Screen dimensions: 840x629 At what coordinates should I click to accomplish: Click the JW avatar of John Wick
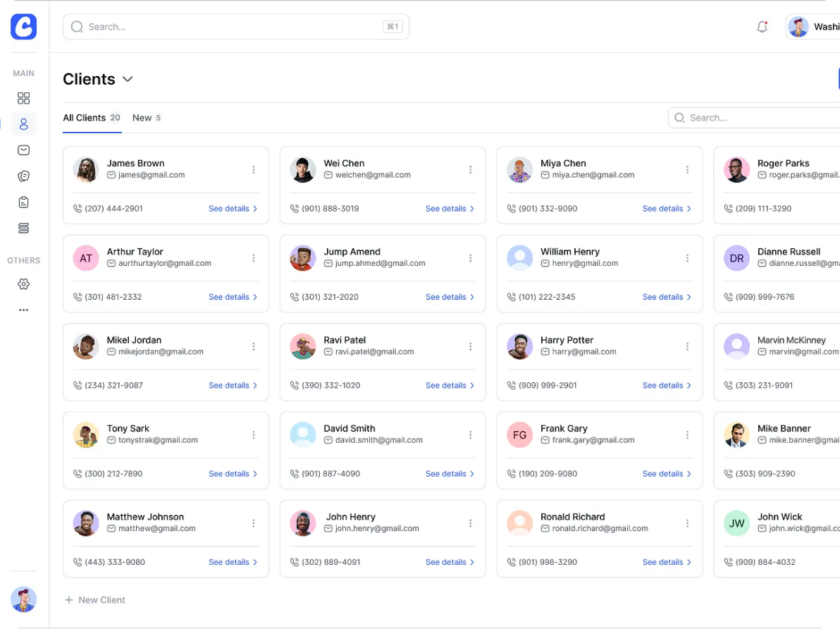pos(736,523)
